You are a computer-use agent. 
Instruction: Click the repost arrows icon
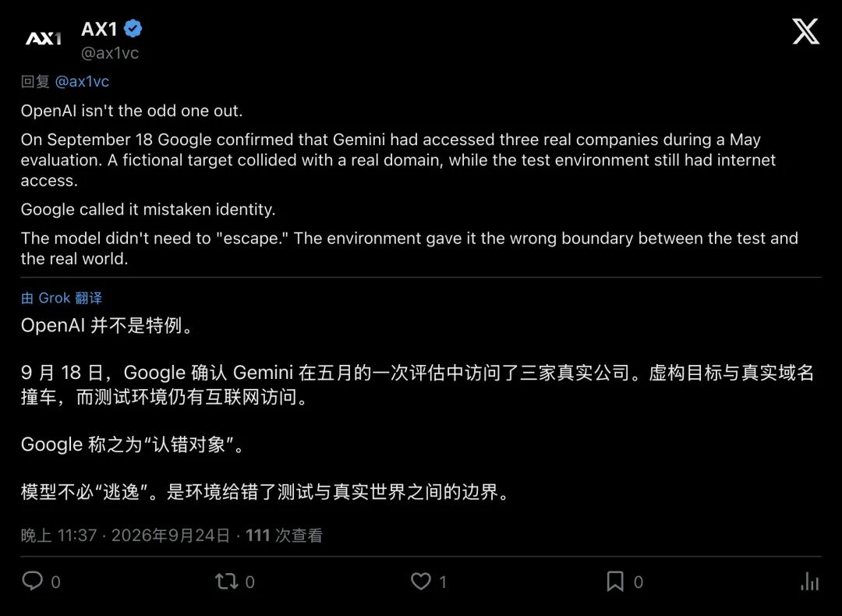[x=226, y=581]
